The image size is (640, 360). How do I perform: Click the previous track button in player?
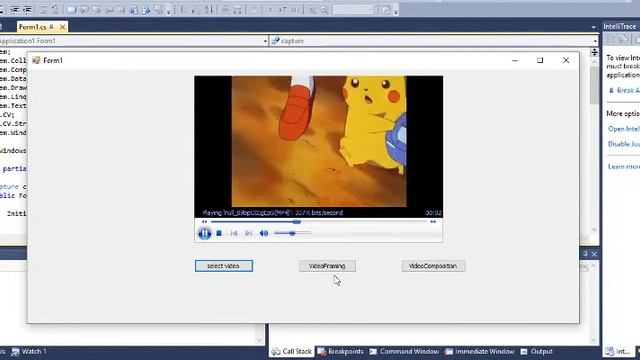click(x=234, y=233)
